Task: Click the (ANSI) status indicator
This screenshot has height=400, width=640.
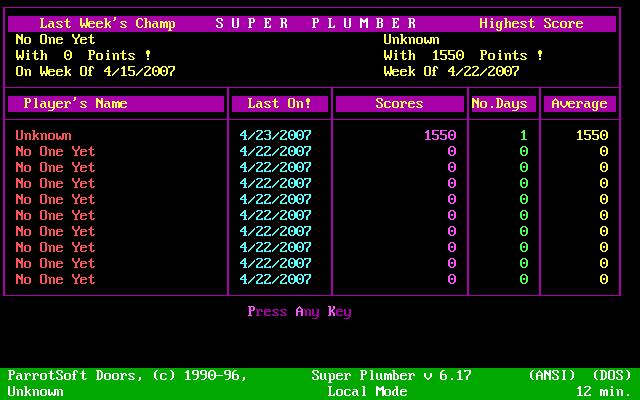Action: pyautogui.click(x=552, y=376)
